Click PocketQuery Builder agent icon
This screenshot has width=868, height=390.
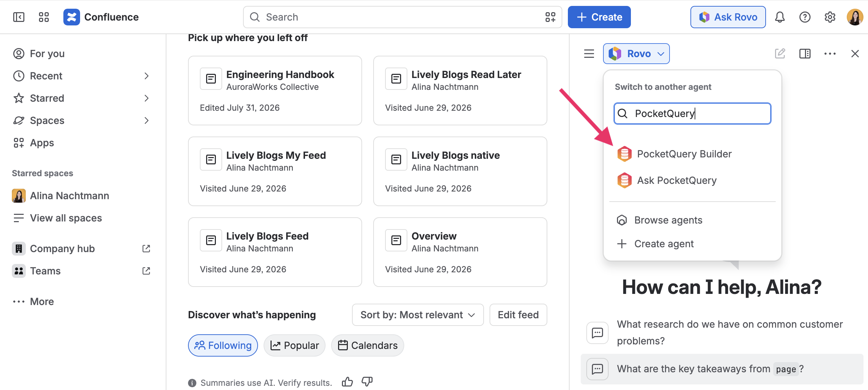coord(625,154)
